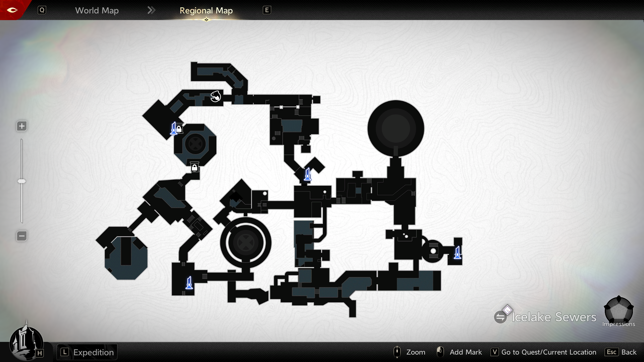Viewport: 644px width, 362px height.
Task: Click the locked door icon below octagonal room
Action: coord(195,167)
